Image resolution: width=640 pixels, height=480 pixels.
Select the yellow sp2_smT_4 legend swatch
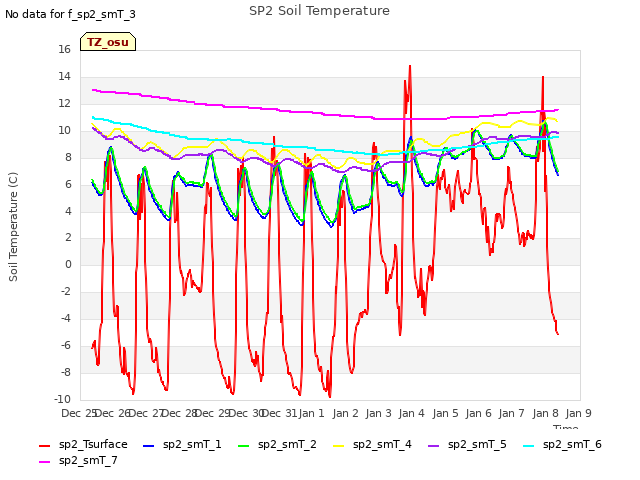tap(339, 446)
